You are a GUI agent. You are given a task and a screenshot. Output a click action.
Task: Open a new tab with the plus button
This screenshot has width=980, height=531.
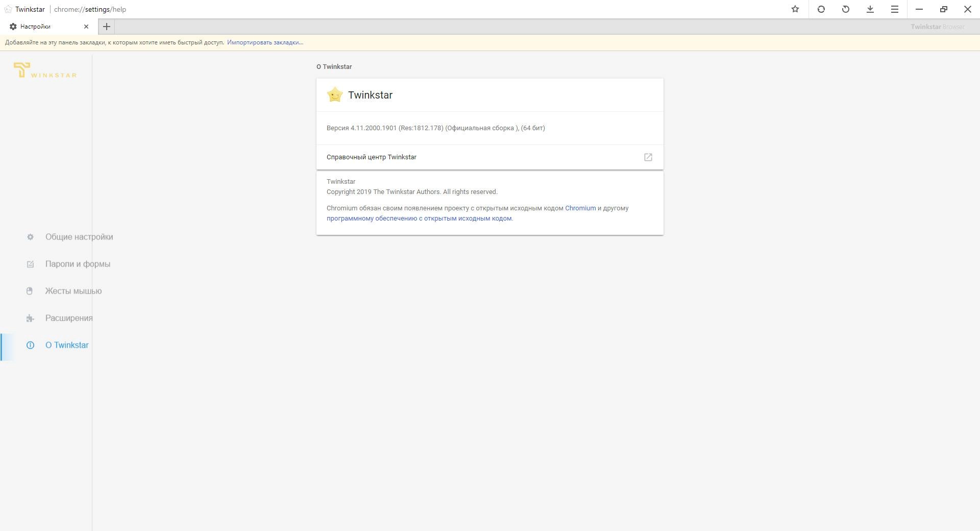[x=106, y=27]
